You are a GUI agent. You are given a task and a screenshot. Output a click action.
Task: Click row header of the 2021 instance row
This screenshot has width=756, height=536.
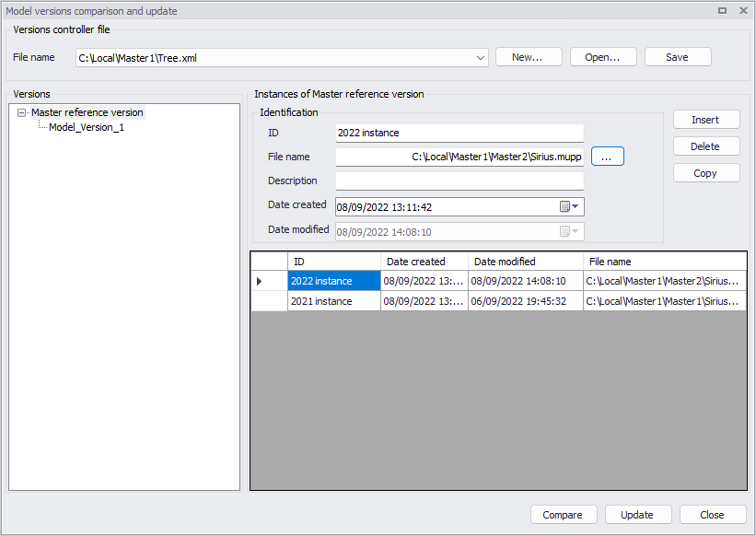click(269, 301)
